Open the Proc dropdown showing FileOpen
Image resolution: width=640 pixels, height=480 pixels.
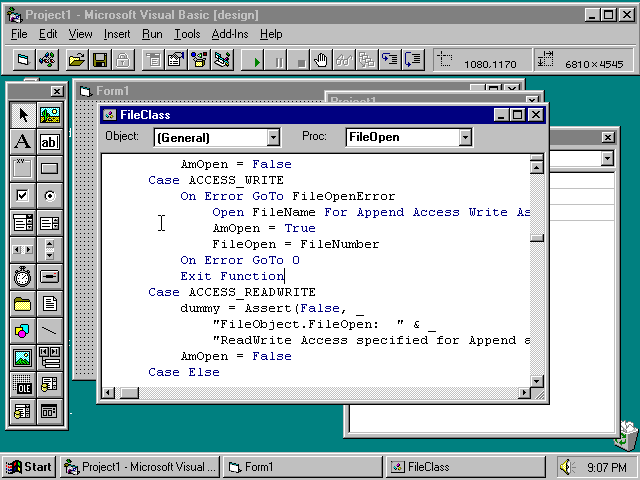(x=464, y=137)
